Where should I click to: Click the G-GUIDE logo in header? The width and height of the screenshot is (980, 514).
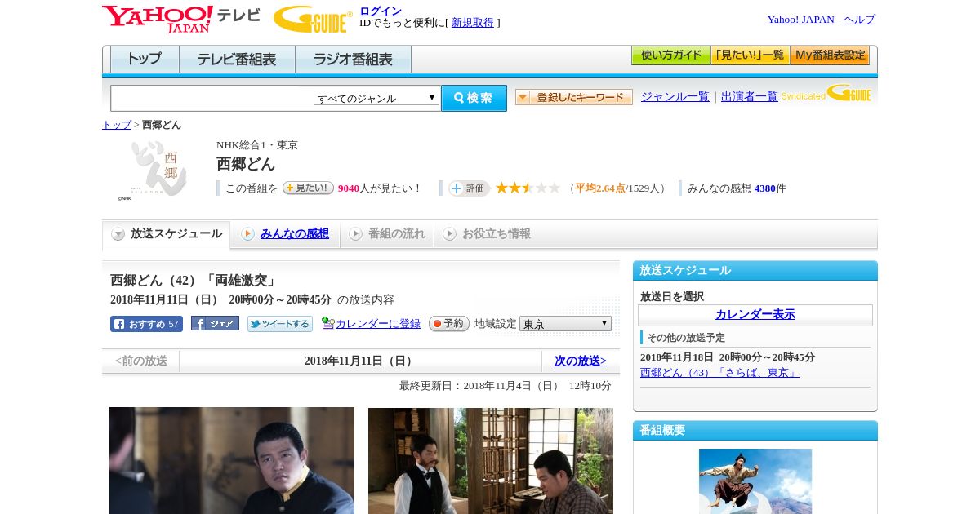click(313, 20)
